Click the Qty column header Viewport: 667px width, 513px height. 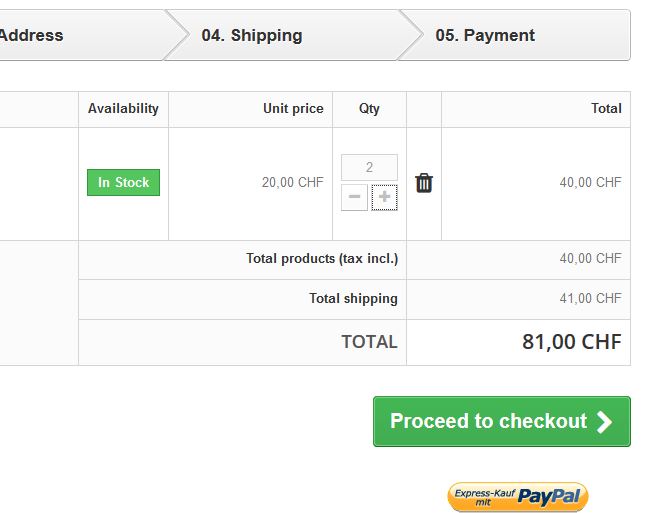point(369,109)
